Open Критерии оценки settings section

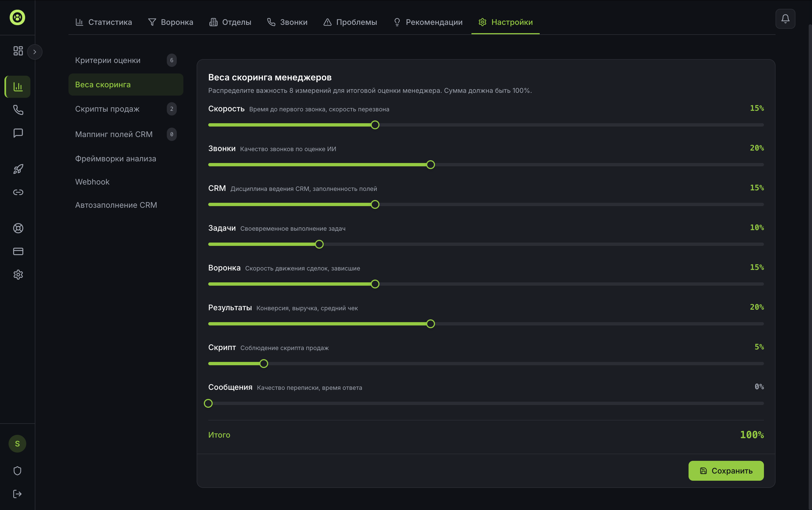107,61
